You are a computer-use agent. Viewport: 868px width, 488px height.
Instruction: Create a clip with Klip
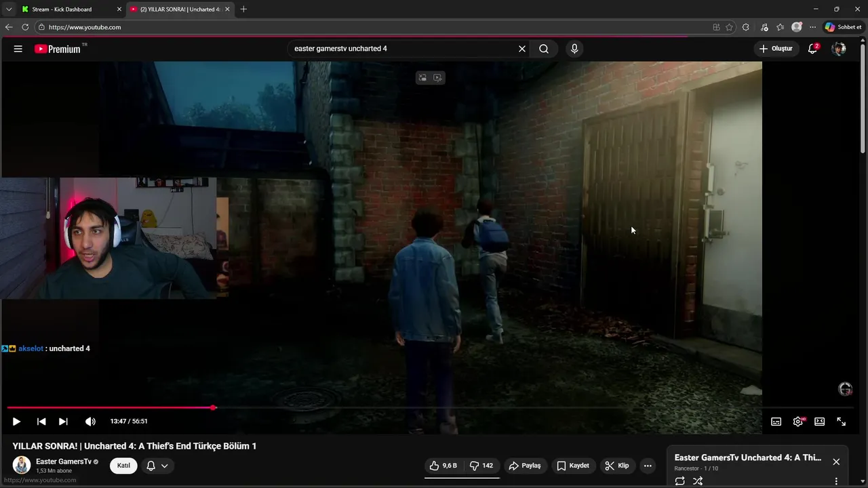[x=617, y=466]
